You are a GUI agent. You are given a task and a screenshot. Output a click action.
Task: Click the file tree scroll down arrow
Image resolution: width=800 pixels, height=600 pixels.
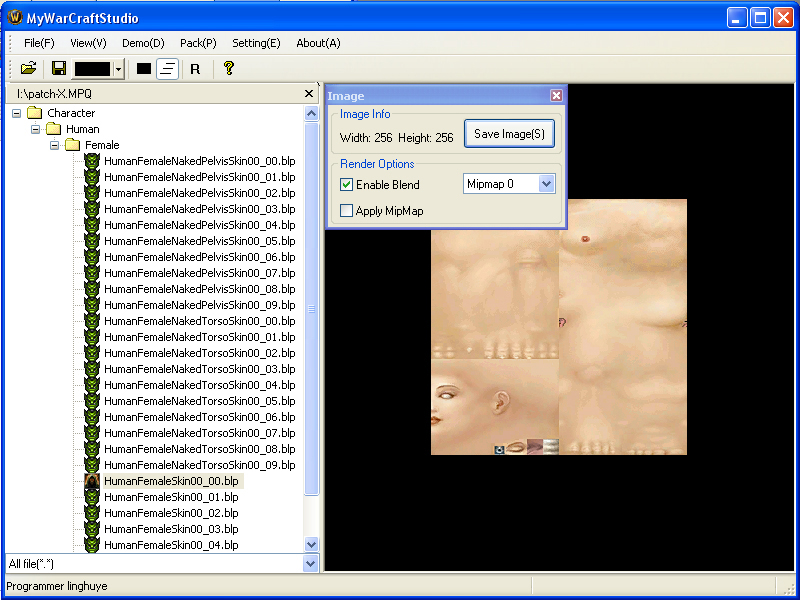coord(311,544)
